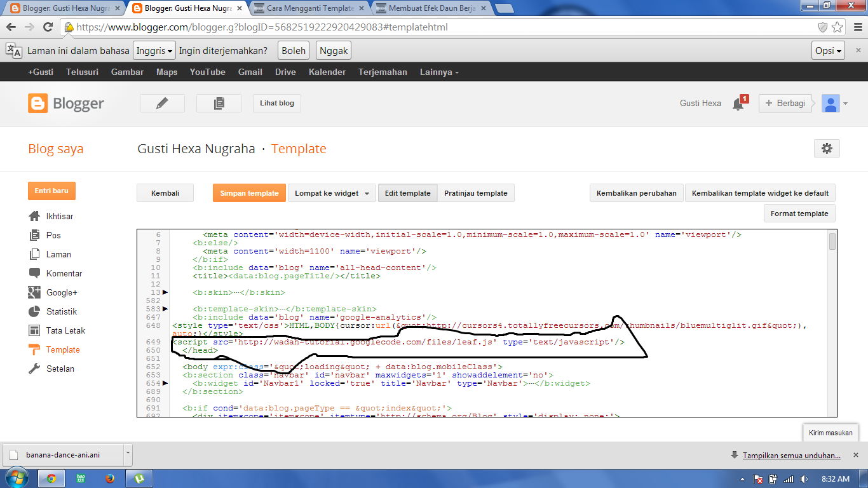Click the Format template button

[x=799, y=213]
